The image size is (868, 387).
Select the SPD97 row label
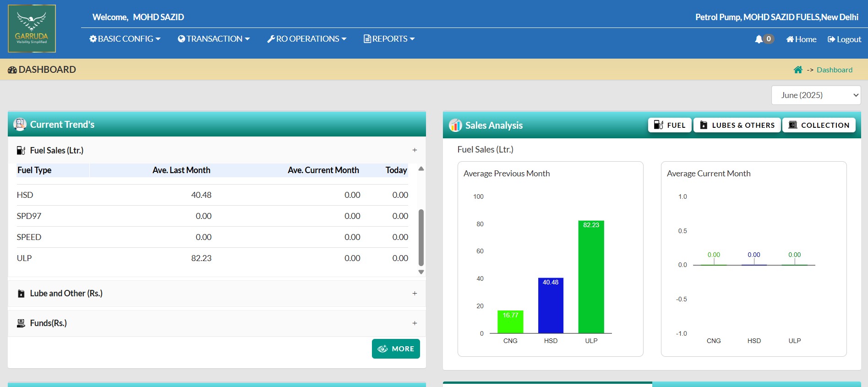(x=29, y=216)
